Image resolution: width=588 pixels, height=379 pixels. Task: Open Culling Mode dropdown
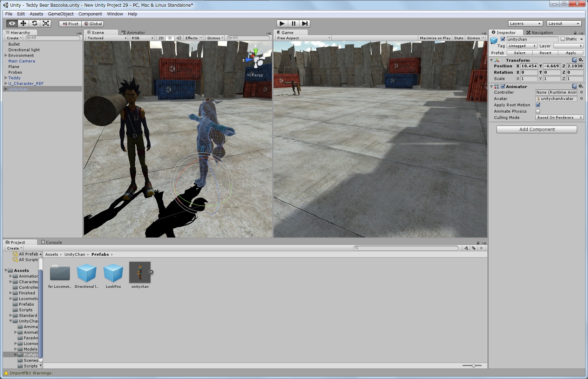click(559, 118)
